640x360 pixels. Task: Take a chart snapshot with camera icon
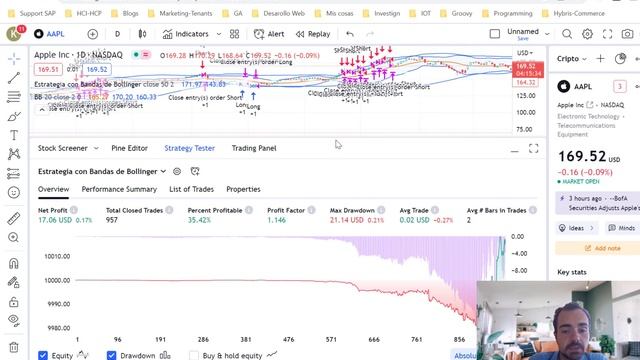pyautogui.click(x=627, y=34)
